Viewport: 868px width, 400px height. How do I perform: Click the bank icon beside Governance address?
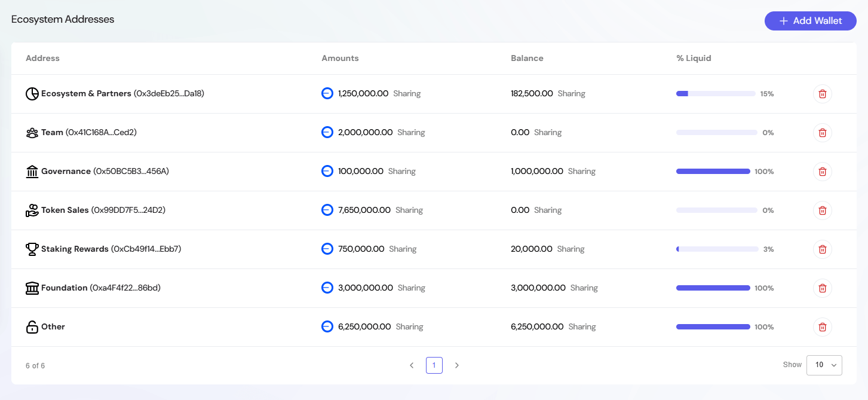click(32, 171)
